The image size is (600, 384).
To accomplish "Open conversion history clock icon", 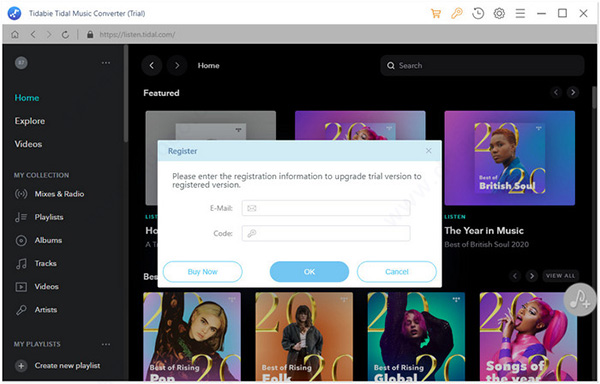I will (x=478, y=13).
